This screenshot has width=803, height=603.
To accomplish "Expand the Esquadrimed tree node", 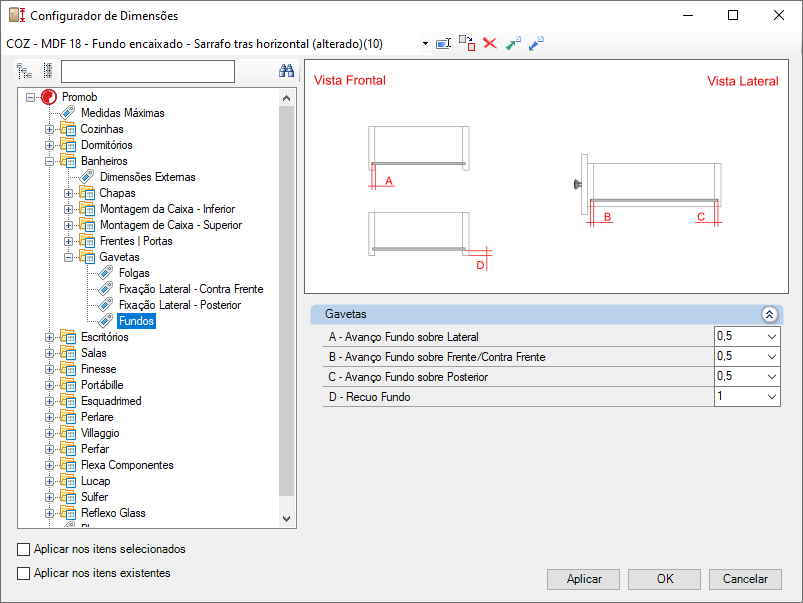I will pos(49,401).
